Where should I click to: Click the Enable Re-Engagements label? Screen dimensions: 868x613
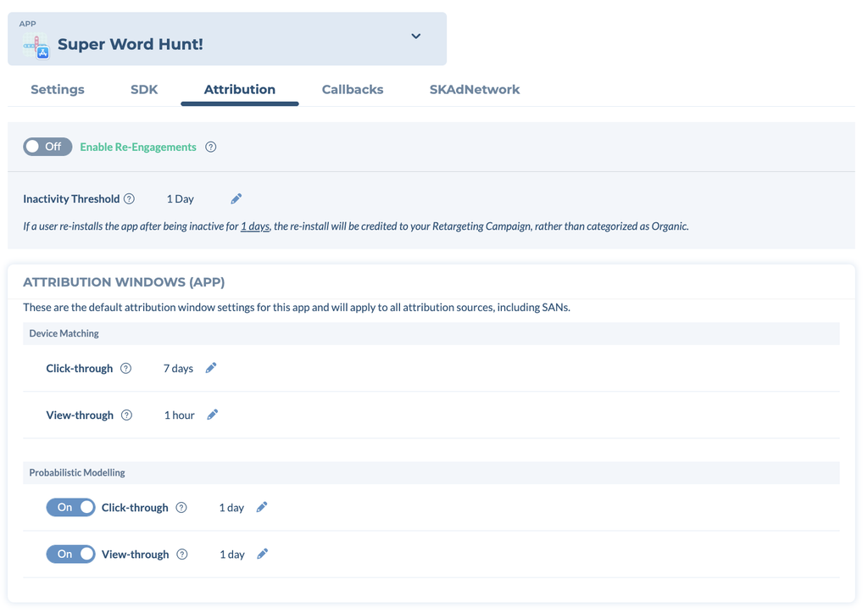point(138,147)
